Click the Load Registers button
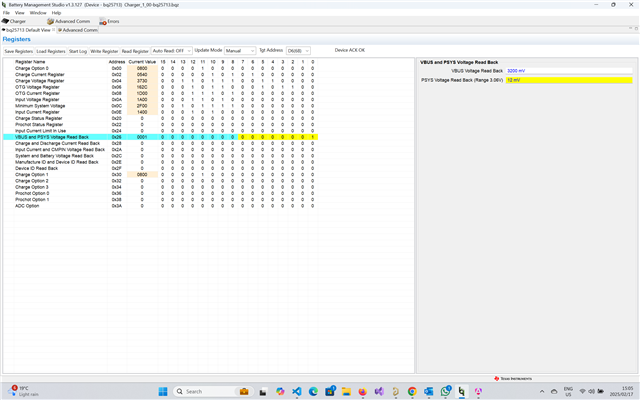The width and height of the screenshot is (640, 400). pos(51,51)
